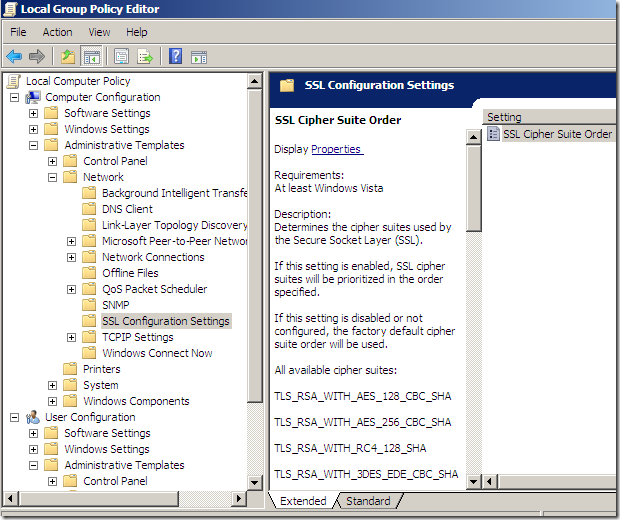Expand TCPIP Settings node
The height and width of the screenshot is (520, 620).
click(72, 337)
